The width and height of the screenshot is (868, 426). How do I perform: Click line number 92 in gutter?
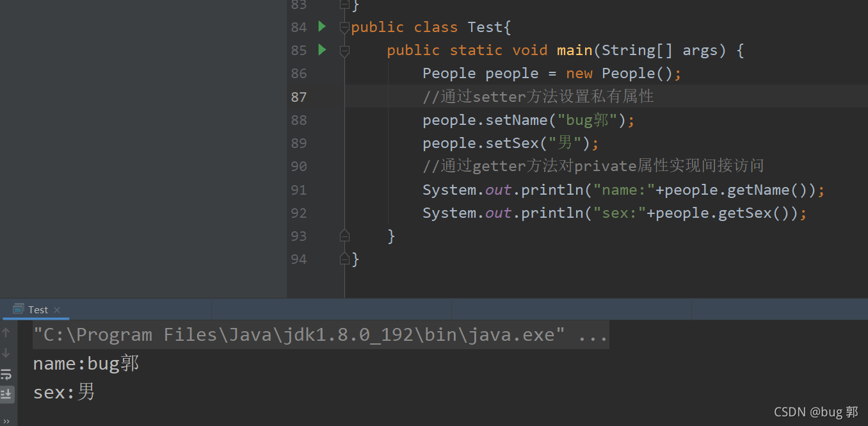299,213
